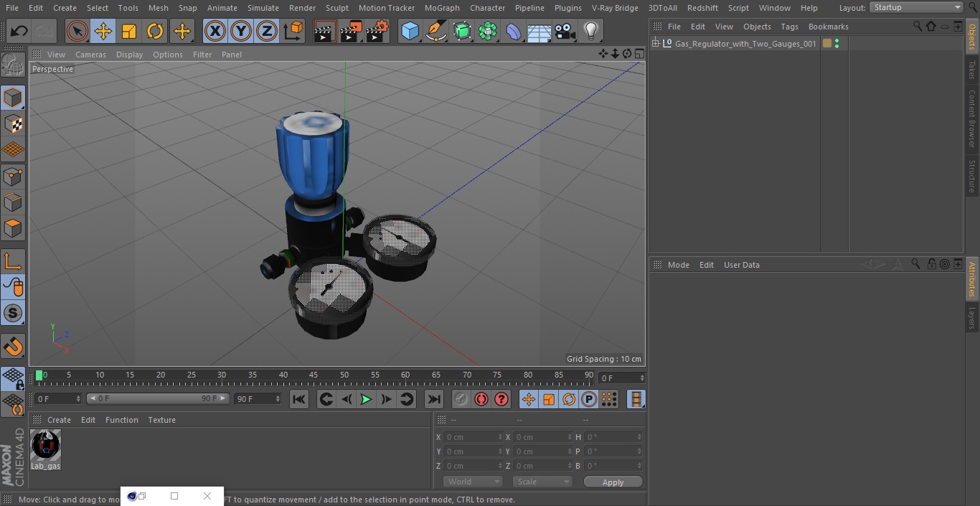This screenshot has width=980, height=506.
Task: Click the Apply button
Action: click(613, 482)
